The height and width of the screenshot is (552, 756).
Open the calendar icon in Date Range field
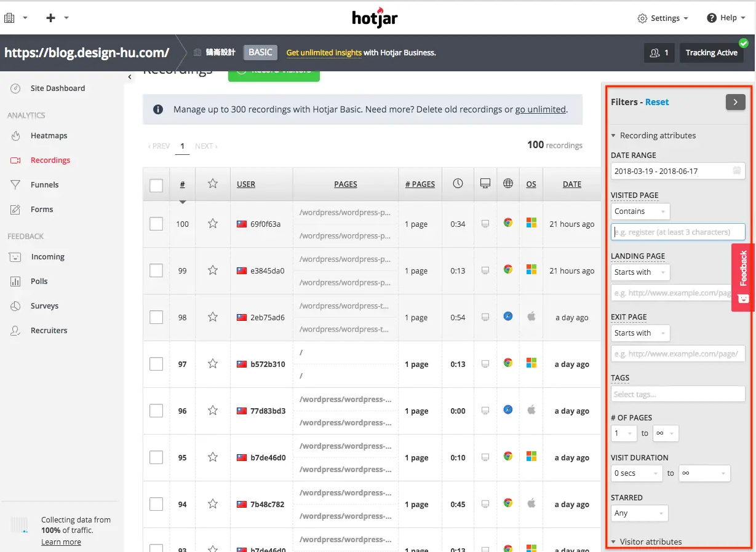coord(737,171)
